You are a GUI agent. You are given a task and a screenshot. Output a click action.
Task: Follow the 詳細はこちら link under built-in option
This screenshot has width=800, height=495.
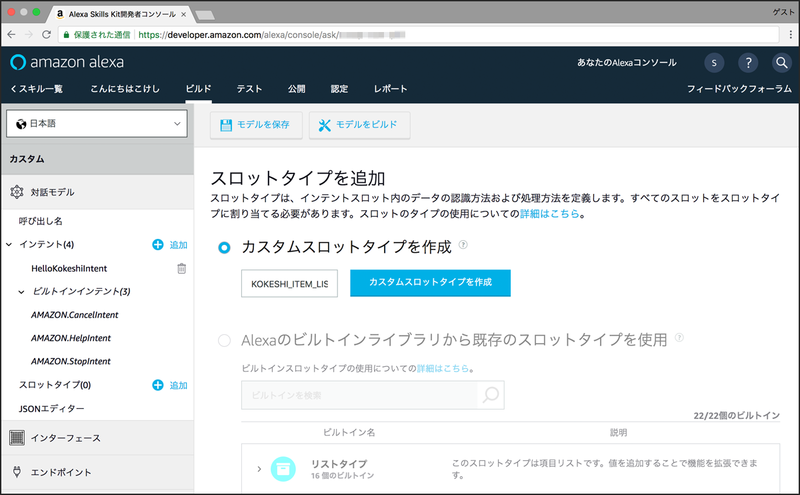443,368
